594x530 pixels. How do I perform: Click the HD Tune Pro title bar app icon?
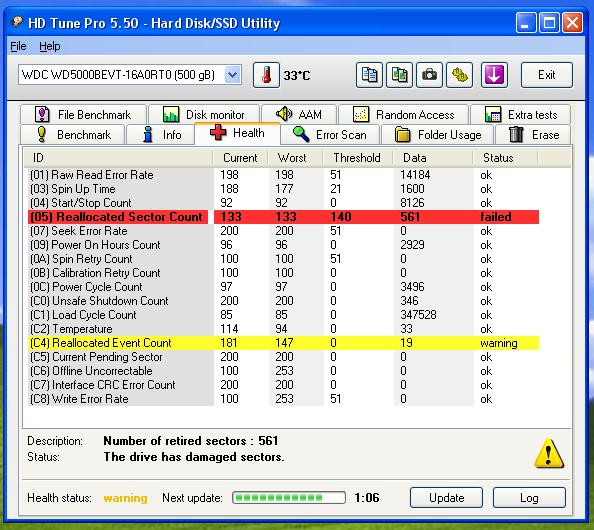[x=17, y=22]
